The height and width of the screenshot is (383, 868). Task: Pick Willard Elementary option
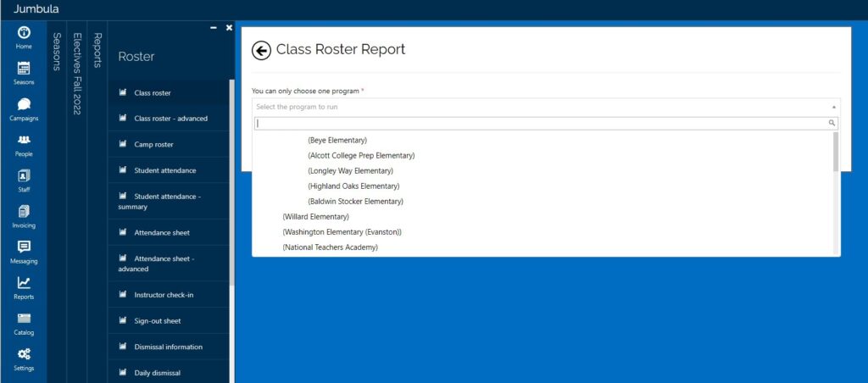coord(315,217)
